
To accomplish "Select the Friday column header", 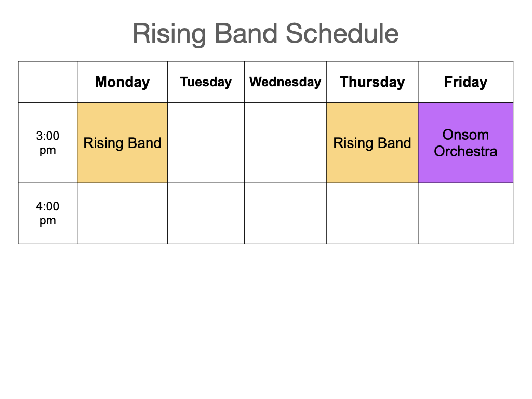I will (x=465, y=82).
